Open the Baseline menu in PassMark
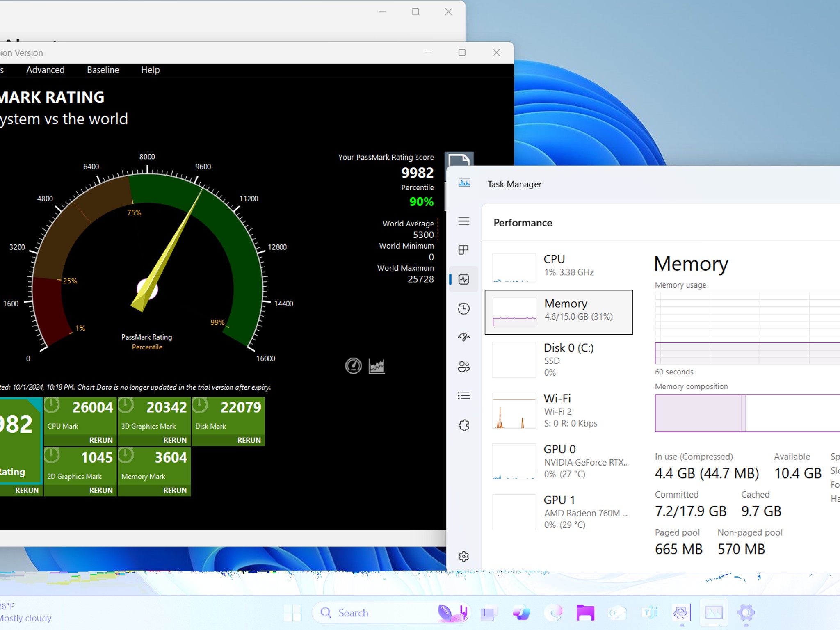This screenshot has width=840, height=630. [x=103, y=70]
